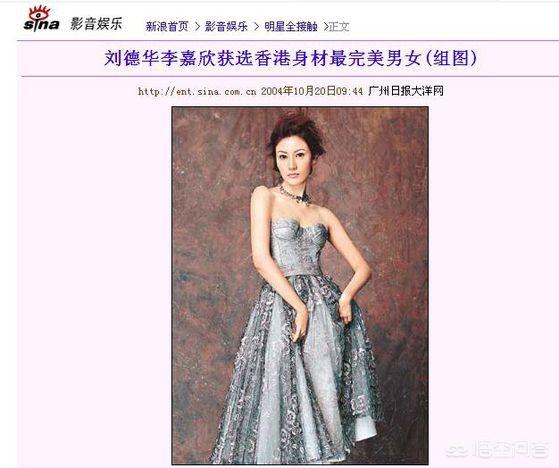Click the arrow after 影音娱乐 breadcrumb
The image size is (559, 468).
(256, 26)
